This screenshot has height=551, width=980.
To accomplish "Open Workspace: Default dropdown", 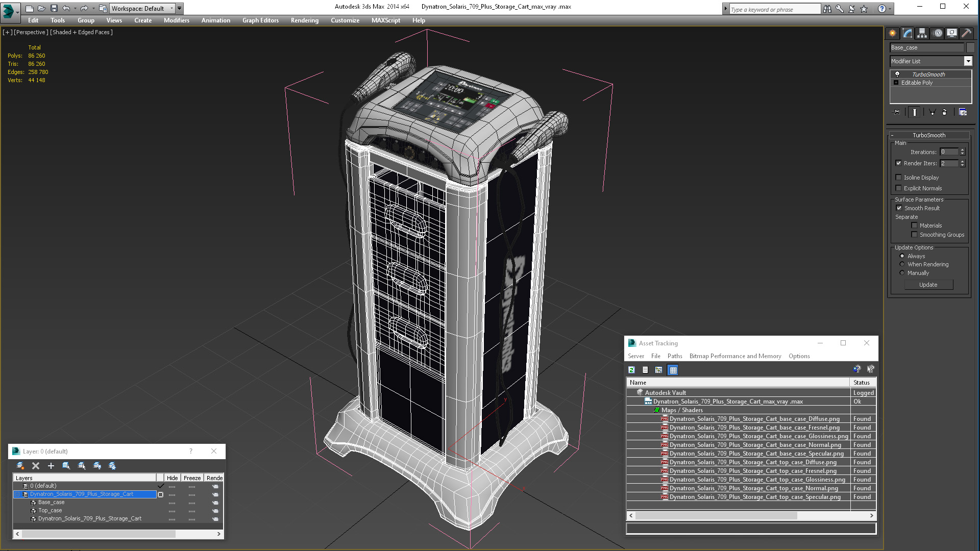I will 143,9.
